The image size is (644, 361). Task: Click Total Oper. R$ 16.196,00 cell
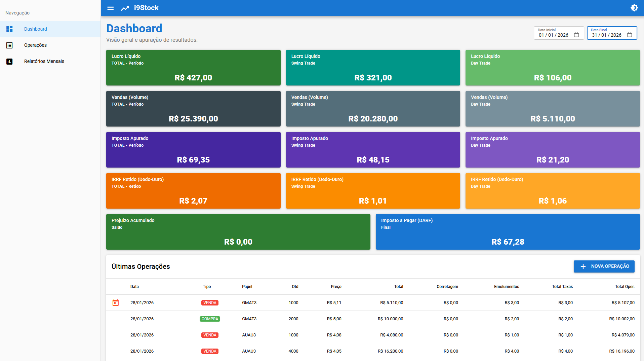click(622, 351)
